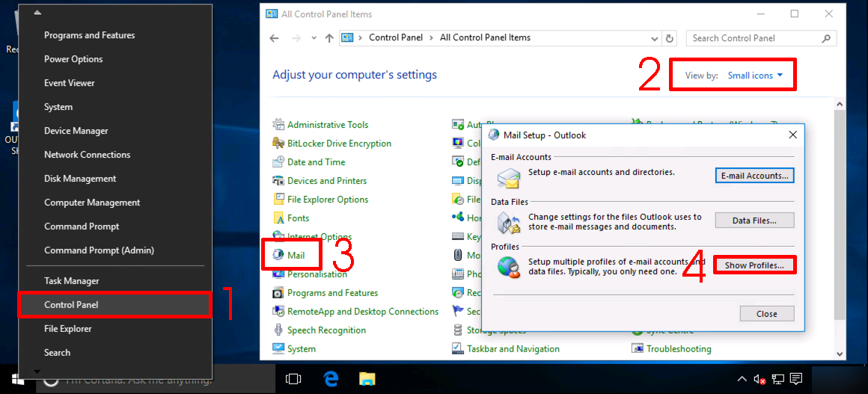Open Devices and Printers icon

coord(278,181)
